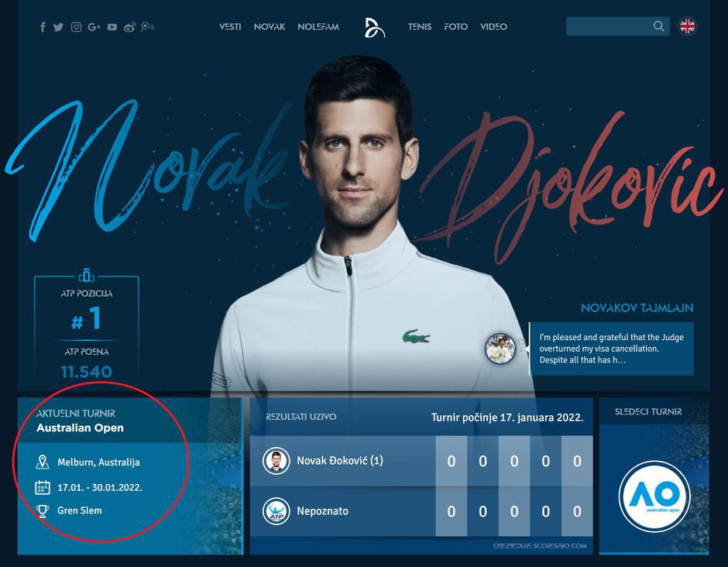Viewport: 728px width, 567px height.
Task: Click the Novak Djokovic logo emblem
Action: coord(374,27)
